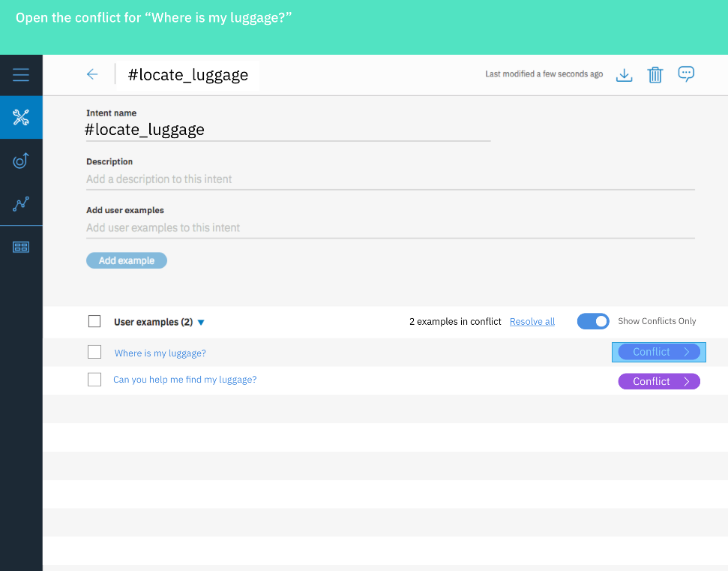Click the Add example button

pos(126,260)
